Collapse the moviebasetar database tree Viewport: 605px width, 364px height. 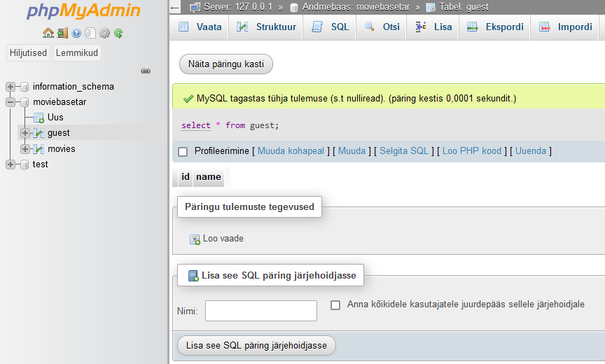11,102
